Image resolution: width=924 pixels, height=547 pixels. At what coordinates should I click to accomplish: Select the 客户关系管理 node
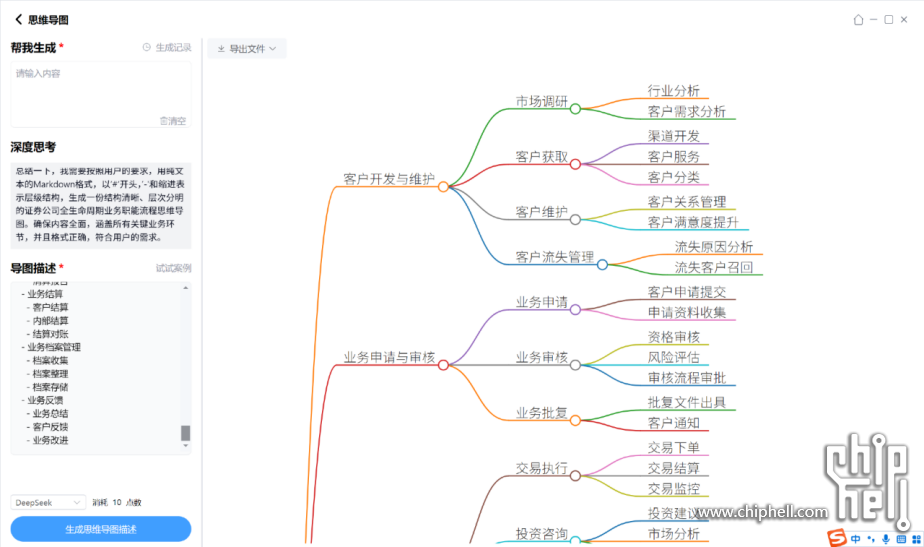tap(687, 202)
